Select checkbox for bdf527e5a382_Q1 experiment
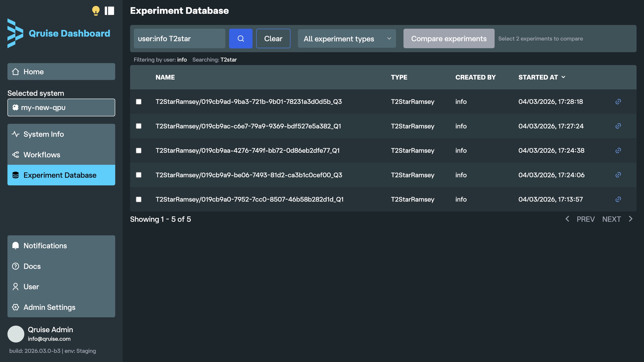The height and width of the screenshot is (362, 644). pyautogui.click(x=138, y=126)
